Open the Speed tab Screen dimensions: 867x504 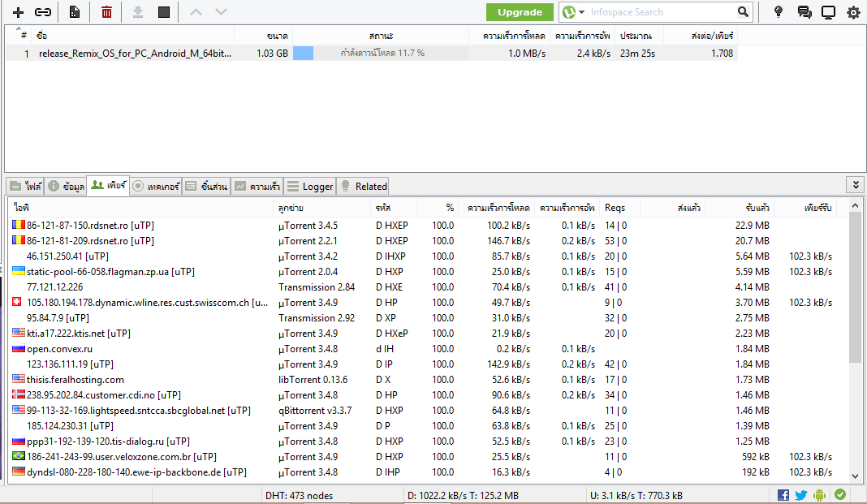[257, 186]
